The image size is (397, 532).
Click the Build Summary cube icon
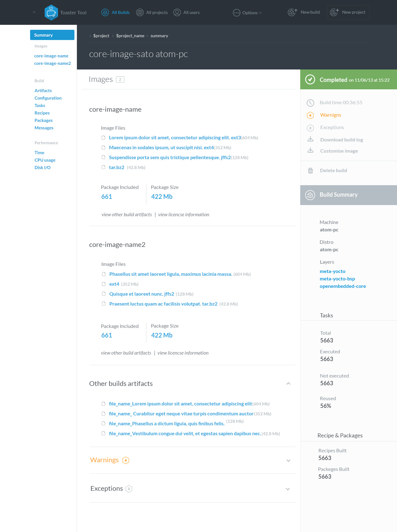pyautogui.click(x=310, y=195)
